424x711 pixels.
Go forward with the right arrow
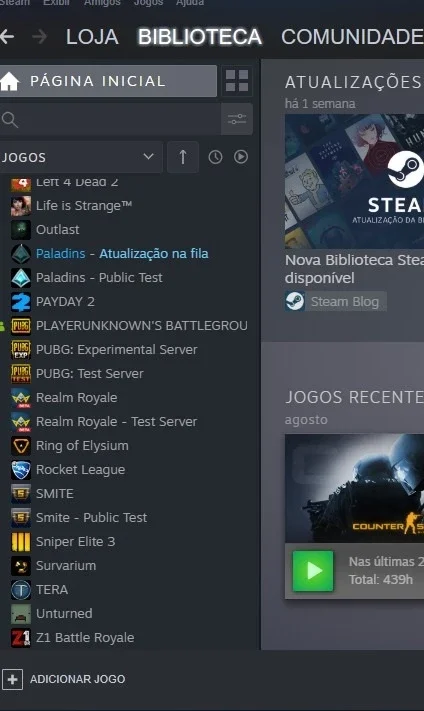(40, 37)
